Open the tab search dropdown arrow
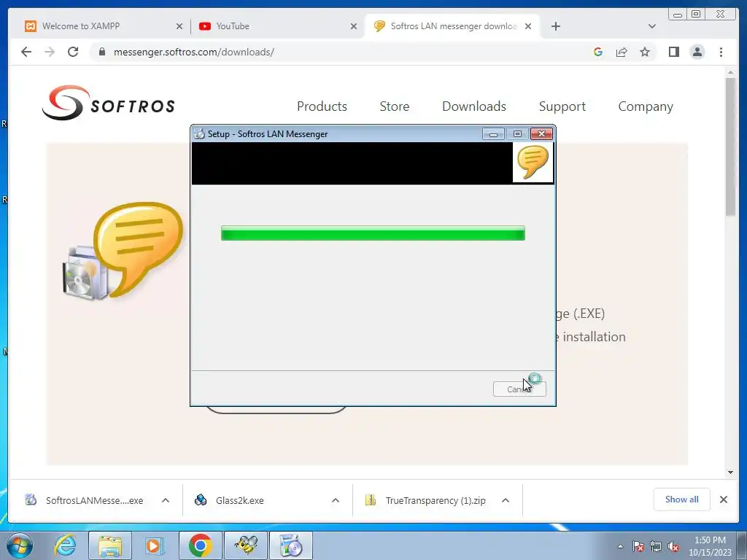Viewport: 747px width, 560px height. 652,26
